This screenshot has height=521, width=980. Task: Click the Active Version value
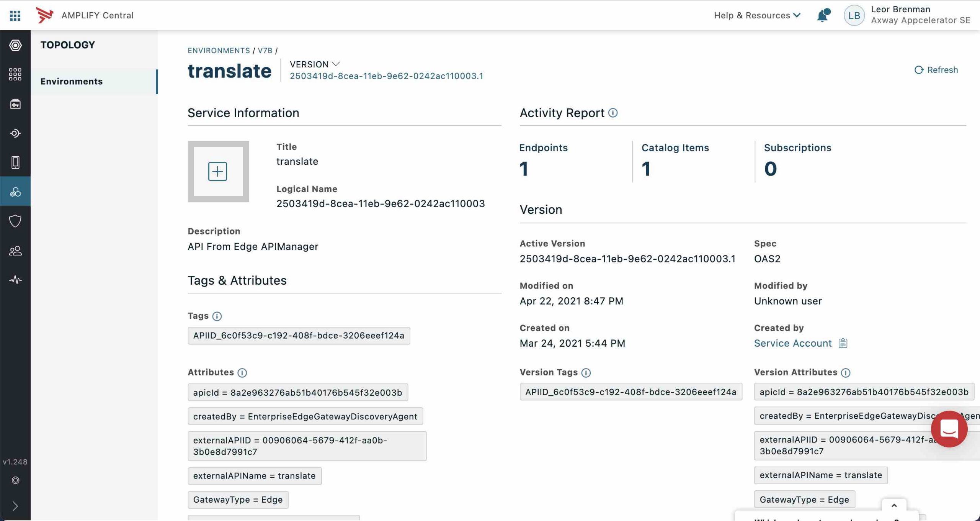pyautogui.click(x=627, y=259)
